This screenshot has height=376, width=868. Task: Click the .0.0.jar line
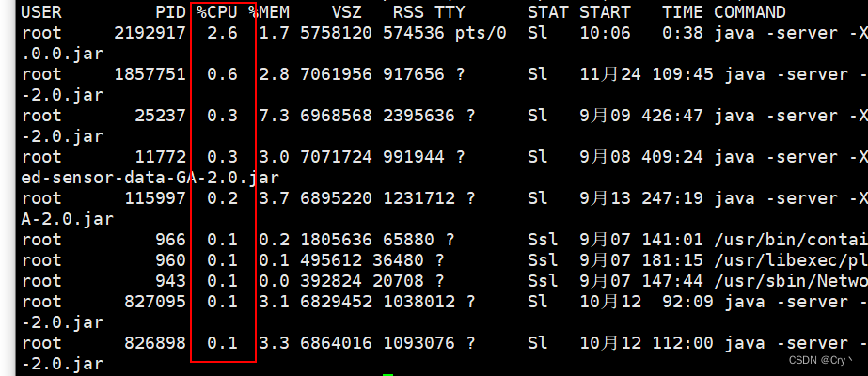click(x=62, y=54)
